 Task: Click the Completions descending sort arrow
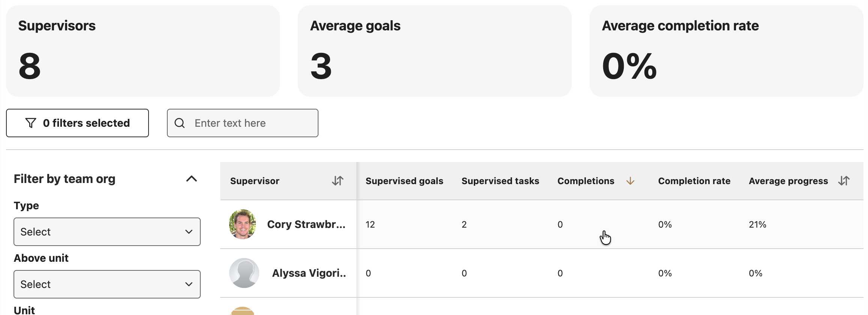coord(630,181)
